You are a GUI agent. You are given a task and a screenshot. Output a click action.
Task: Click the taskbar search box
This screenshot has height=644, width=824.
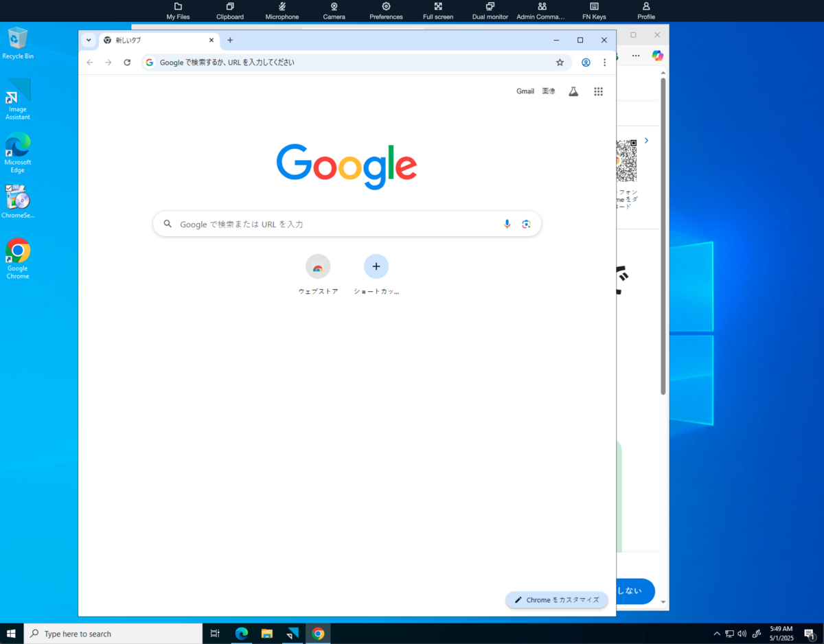click(x=113, y=634)
